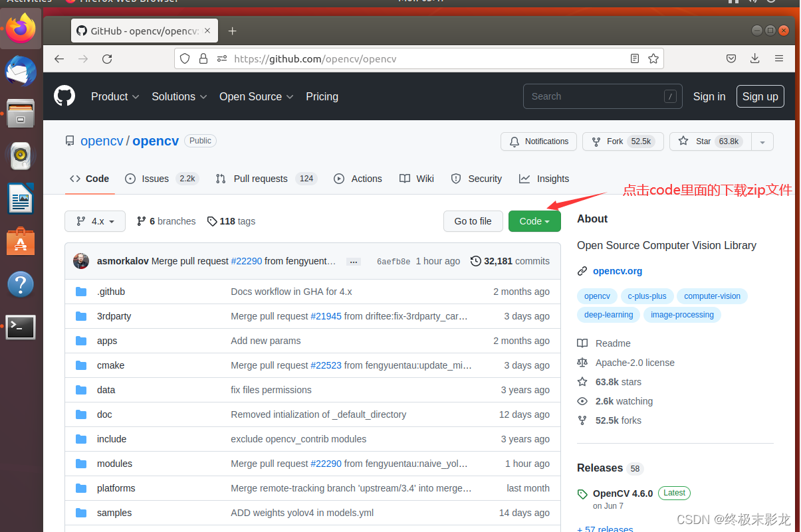Go back with the browser back arrow
Screen dimensions: 801x532
pos(59,58)
